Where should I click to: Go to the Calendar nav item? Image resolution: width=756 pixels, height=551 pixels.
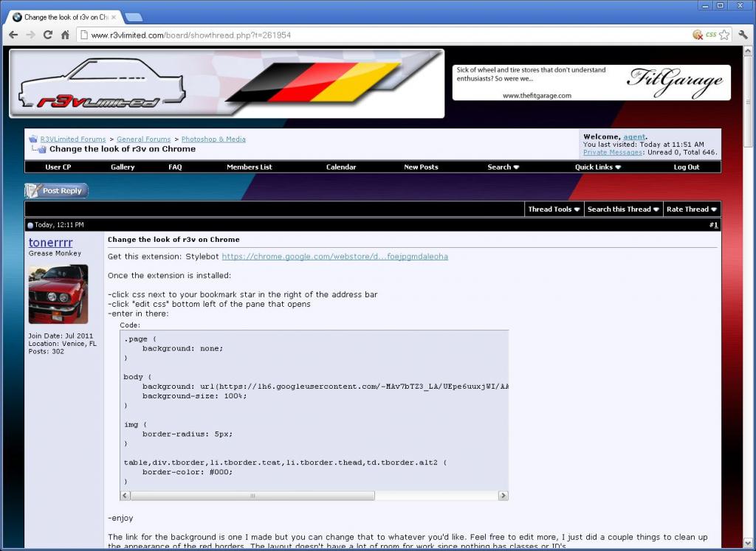click(x=341, y=167)
